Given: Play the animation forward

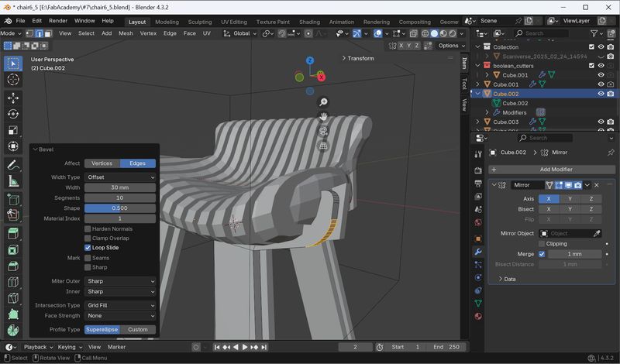Looking at the screenshot, I should 245,347.
